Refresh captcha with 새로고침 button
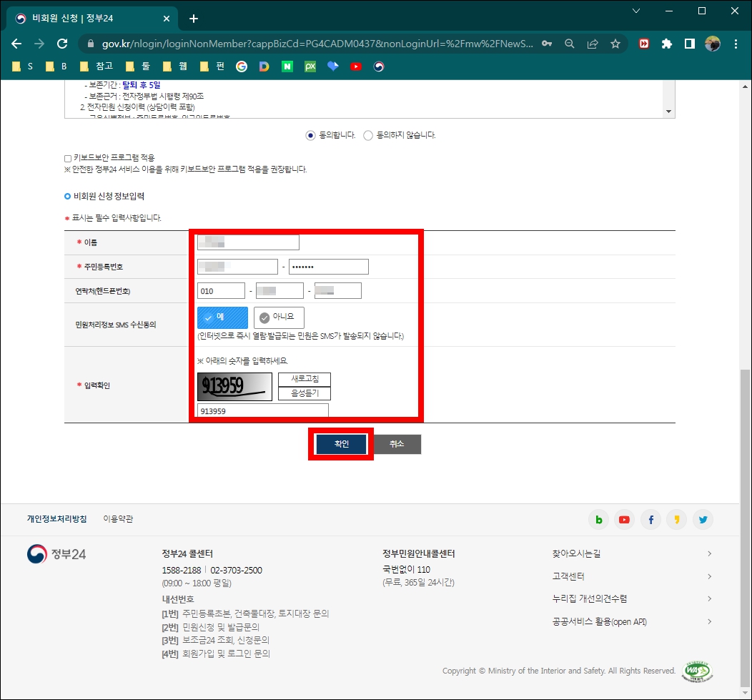The image size is (752, 700). point(305,379)
